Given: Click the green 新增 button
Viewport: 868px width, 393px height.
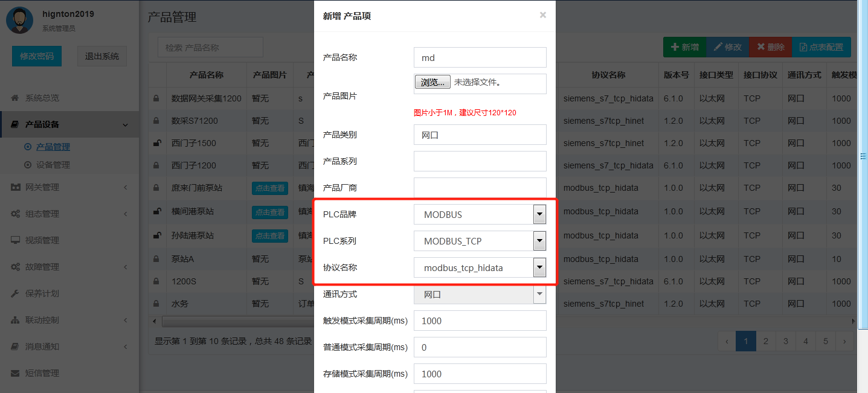Looking at the screenshot, I should coord(684,46).
